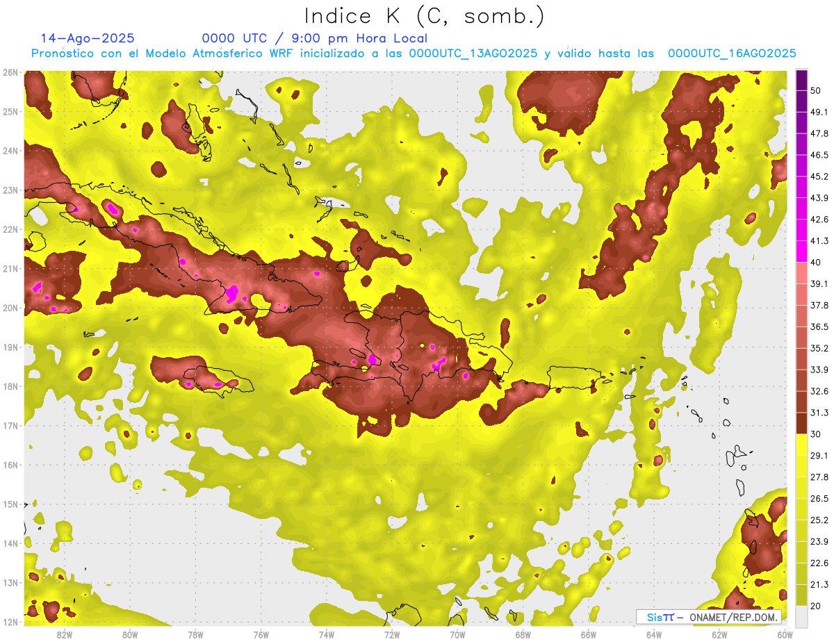Click the colorbar value 20
The height and width of the screenshot is (644, 834).
click(816, 606)
